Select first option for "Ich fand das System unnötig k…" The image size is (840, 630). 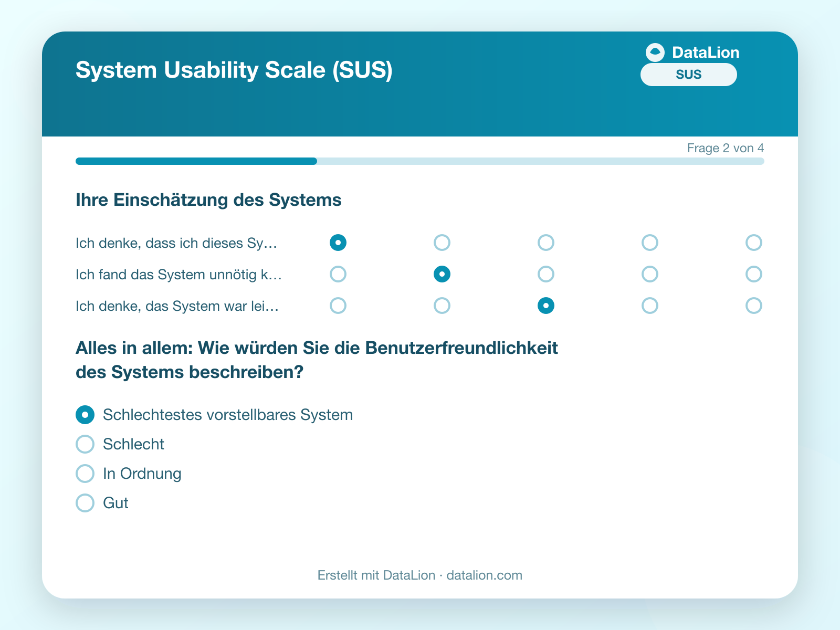point(338,274)
